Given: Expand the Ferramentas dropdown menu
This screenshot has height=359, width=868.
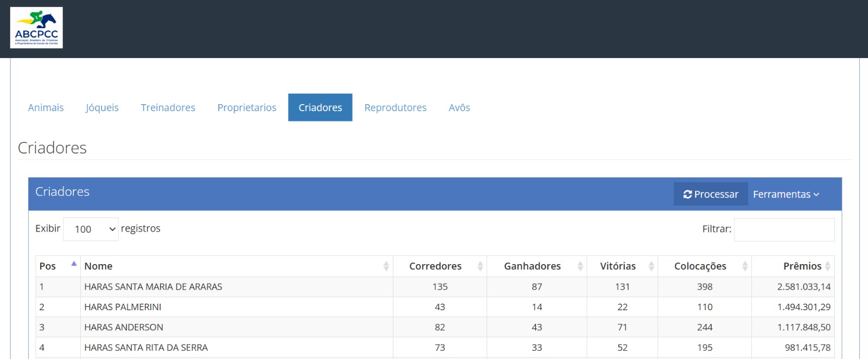Looking at the screenshot, I should pyautogui.click(x=786, y=194).
